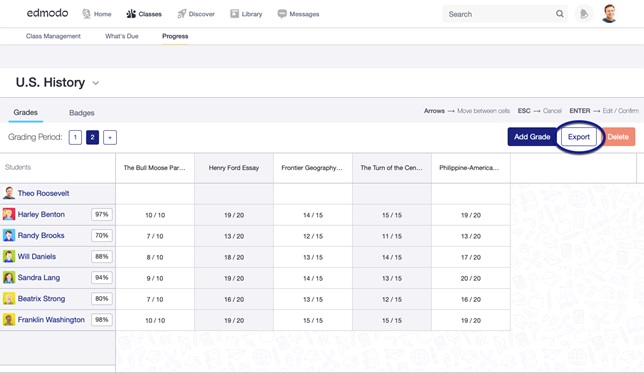Screen dimensions: 644x373
Task: Select Will Daniels's Frontier Geography 13/15 cell
Action: point(313,257)
